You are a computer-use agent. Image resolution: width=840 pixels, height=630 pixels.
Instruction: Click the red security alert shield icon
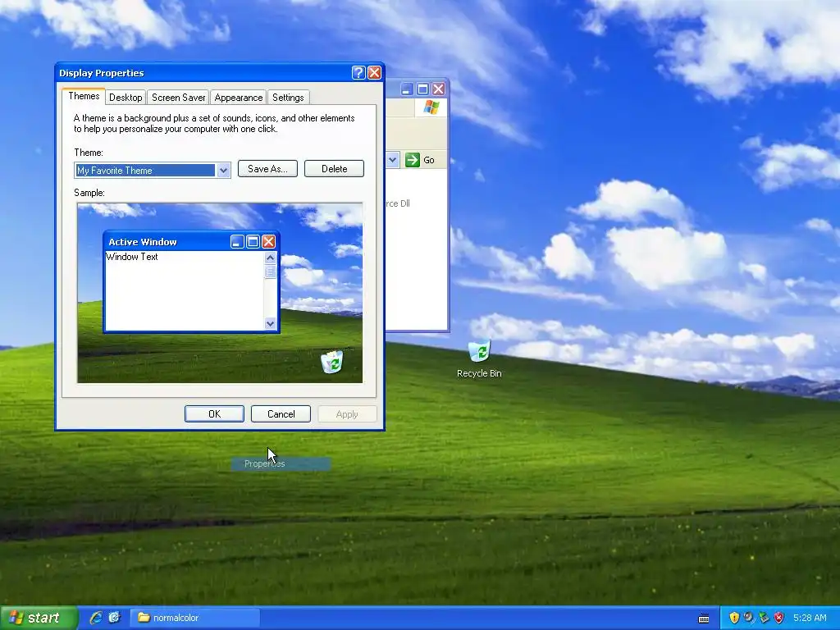pyautogui.click(x=779, y=618)
